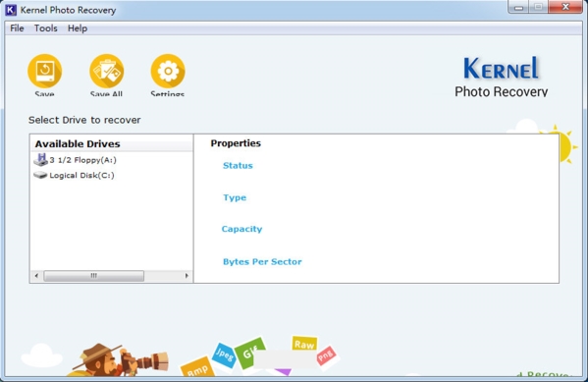Select the hard disk icon for C:
This screenshot has height=382, width=588.
40,175
